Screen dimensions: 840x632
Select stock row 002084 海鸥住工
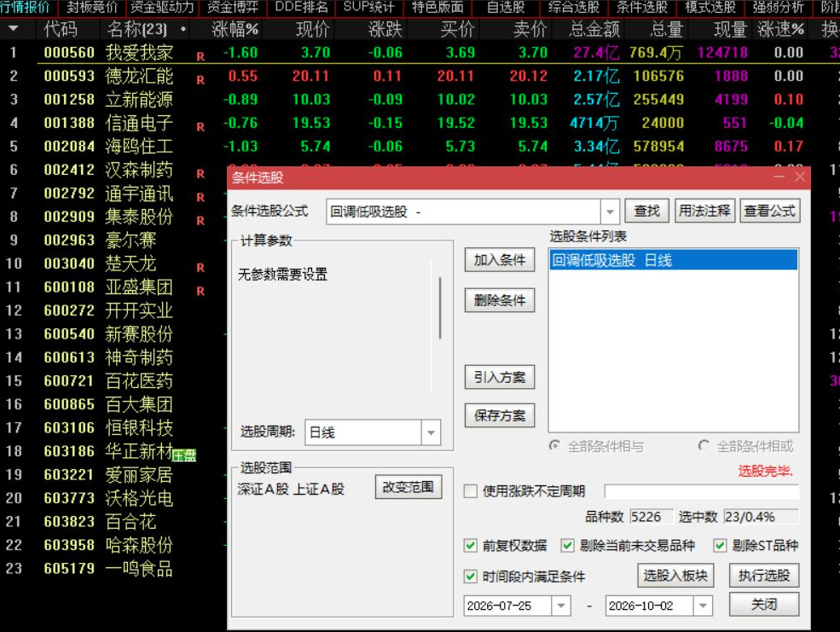coord(420,146)
